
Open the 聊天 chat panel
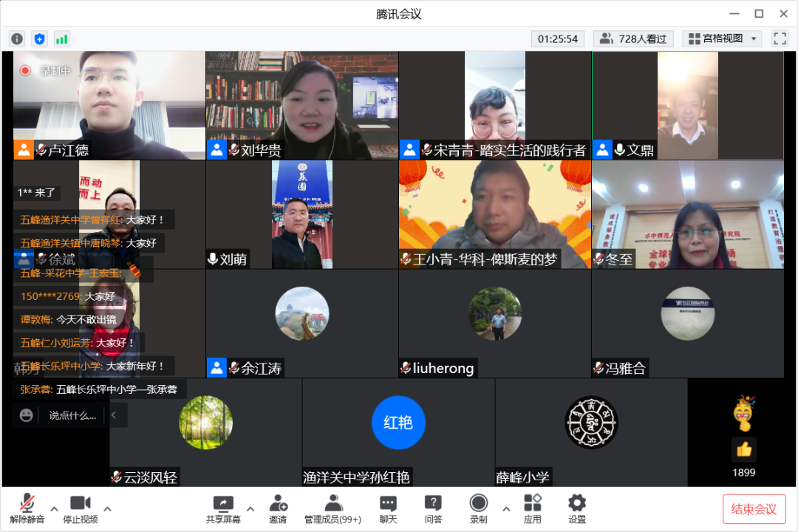[388, 508]
